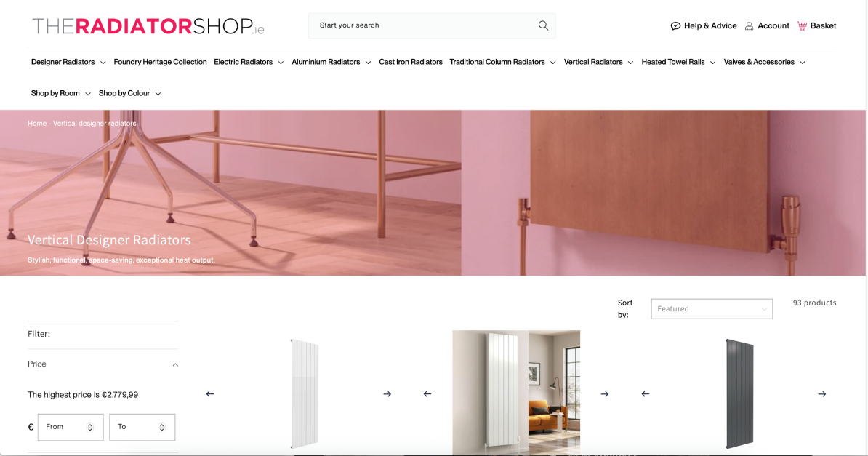Screen dimensions: 868x456
Task: Click TheRadiatorShop.ie logo
Action: (x=148, y=26)
